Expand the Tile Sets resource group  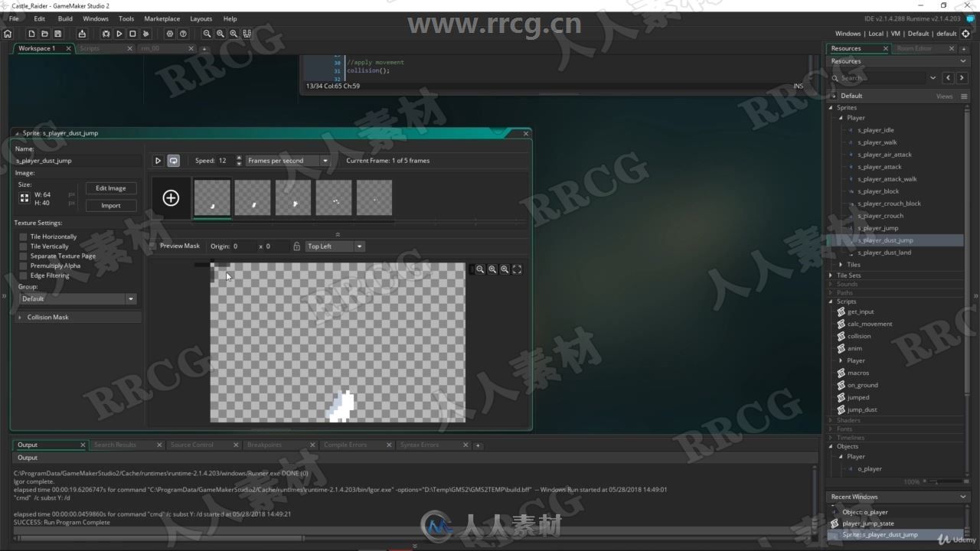[x=831, y=275]
